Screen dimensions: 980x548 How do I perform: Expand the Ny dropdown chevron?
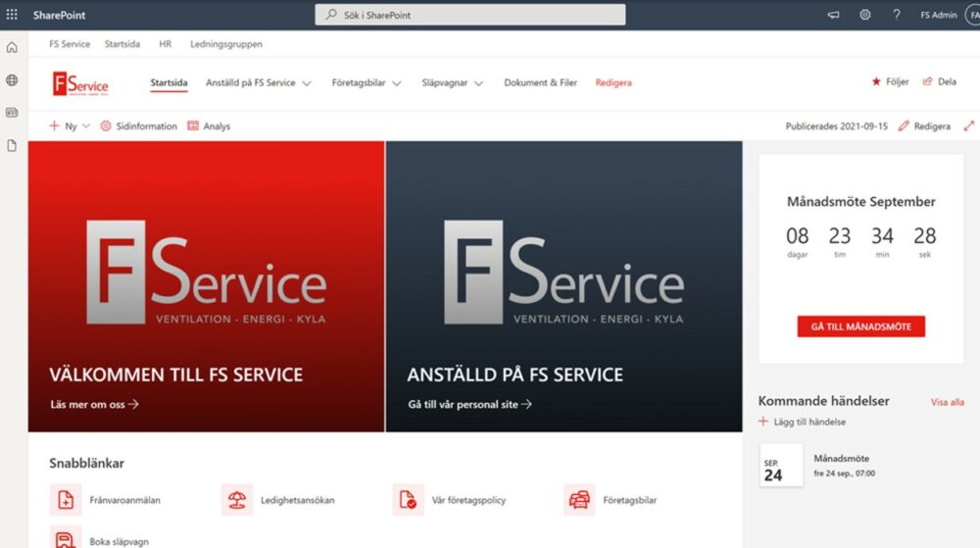tap(86, 125)
